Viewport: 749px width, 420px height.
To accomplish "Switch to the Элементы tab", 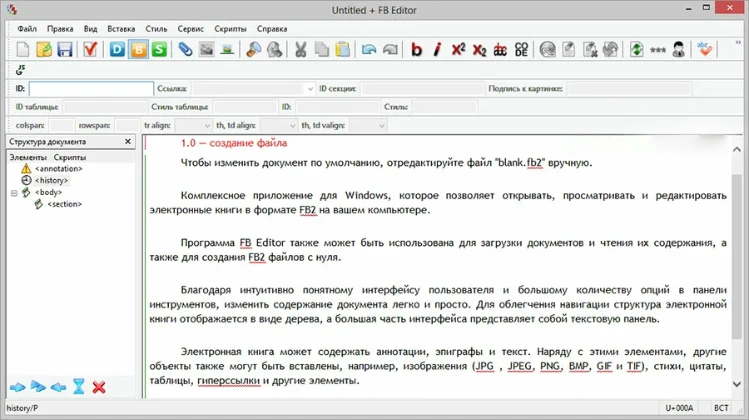I will point(28,157).
